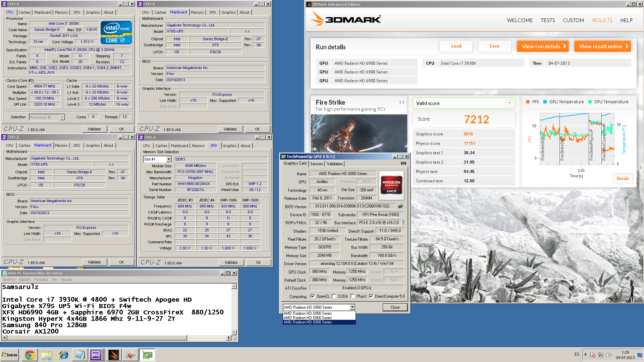
Task: Launch Internet Explorer from the taskbar
Action: point(63,355)
